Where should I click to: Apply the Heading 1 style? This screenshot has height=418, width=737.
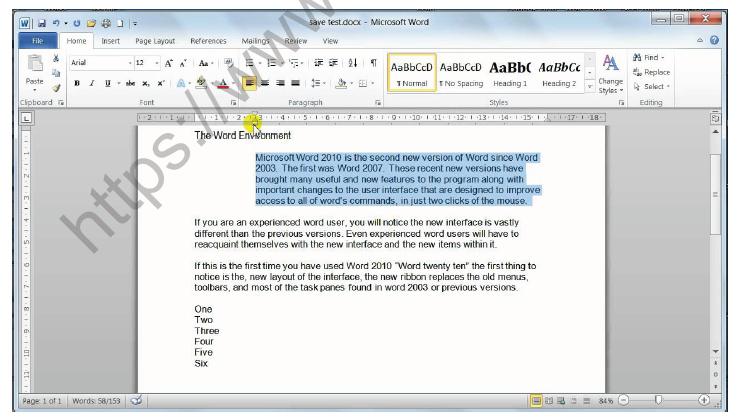click(x=510, y=72)
